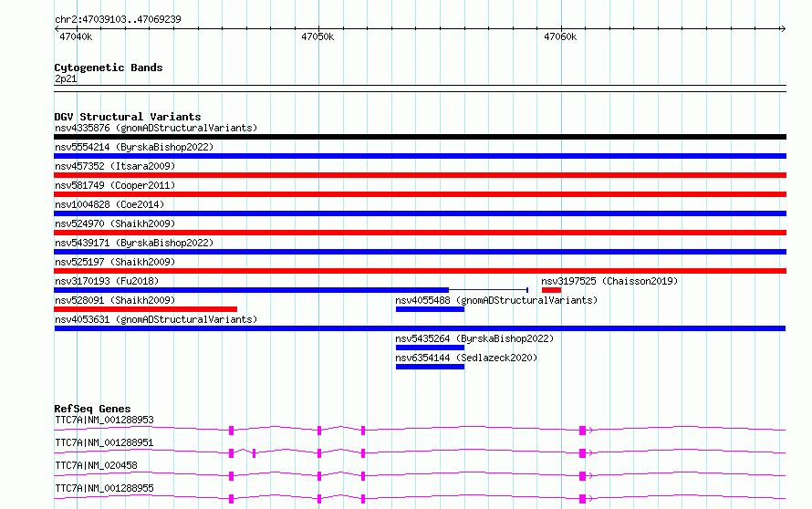Select red bar for nsv525197
This screenshot has width=812, height=509.
click(420, 271)
